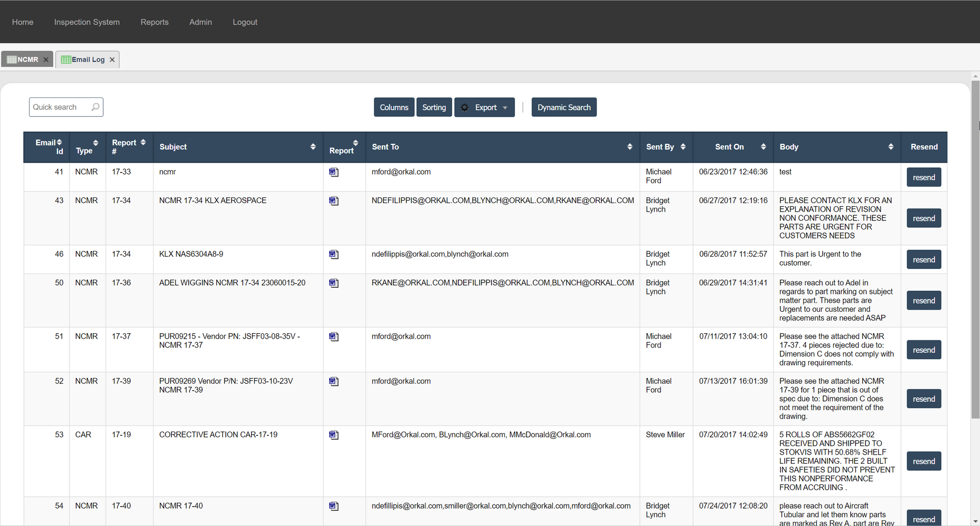
Task: Click the magnifier icon in Quick search
Action: [95, 107]
